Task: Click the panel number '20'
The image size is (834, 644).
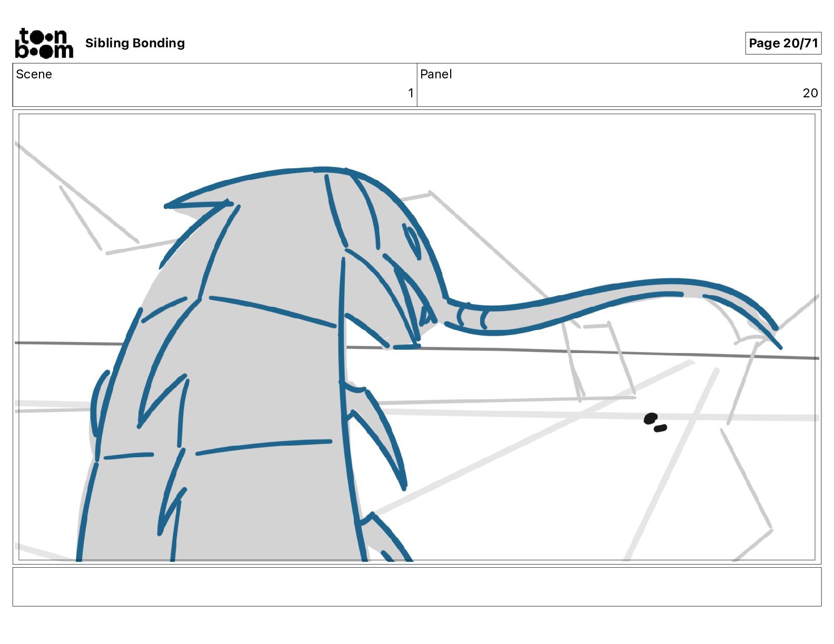Action: (810, 93)
